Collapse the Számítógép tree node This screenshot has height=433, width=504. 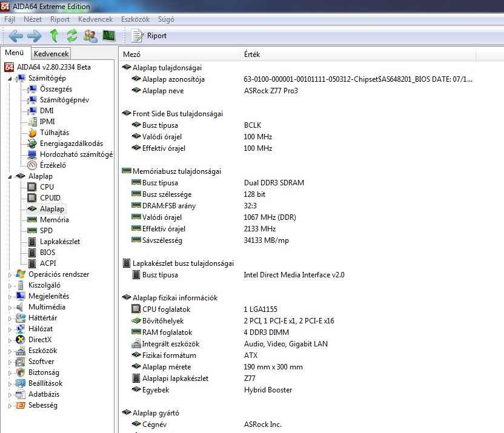[x=10, y=79]
